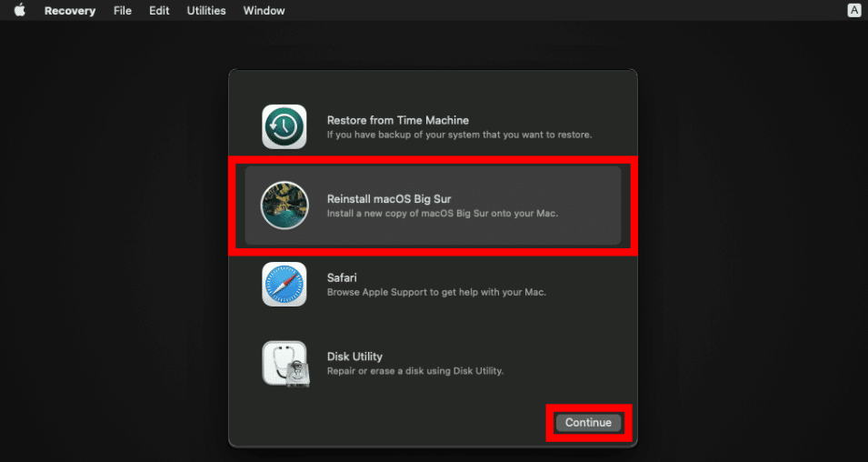868x462 pixels.
Task: Select the Safari compass icon
Action: (x=284, y=284)
